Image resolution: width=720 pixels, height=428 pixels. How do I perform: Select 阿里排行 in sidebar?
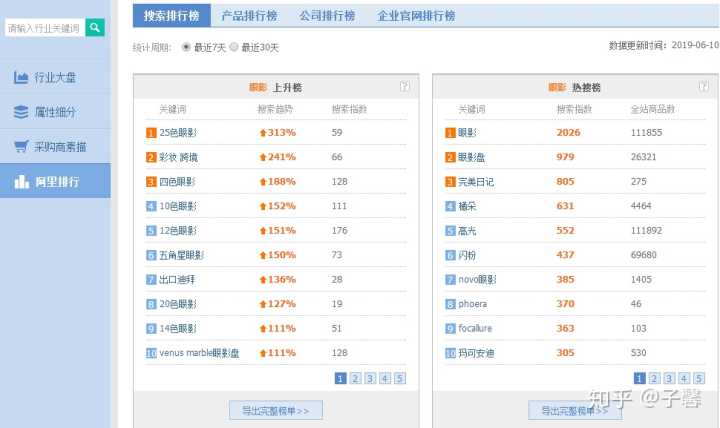click(56, 182)
